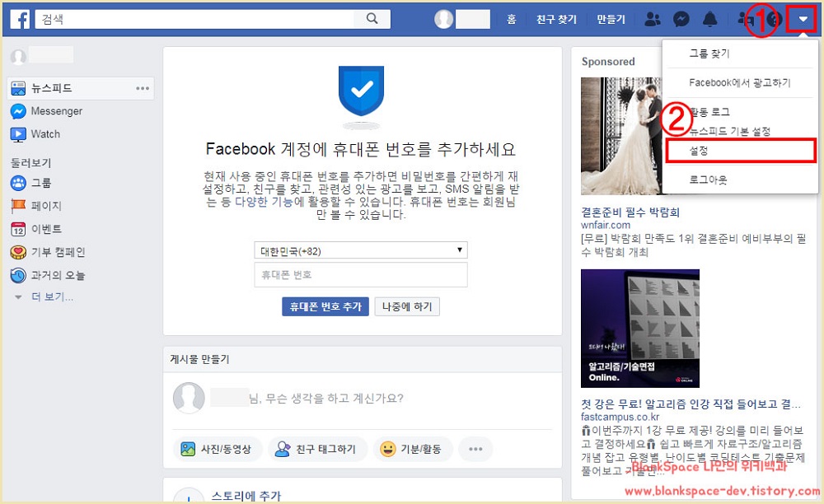
Task: Click the 사진/동영상 button
Action: point(217,450)
